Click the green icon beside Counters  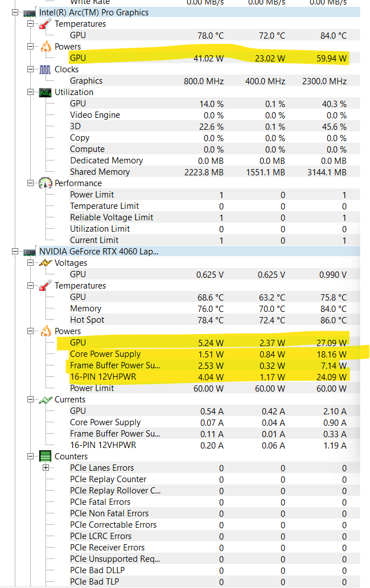[x=45, y=457]
